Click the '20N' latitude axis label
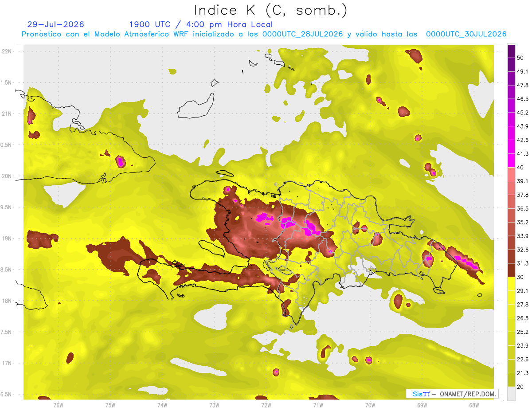 7,176
